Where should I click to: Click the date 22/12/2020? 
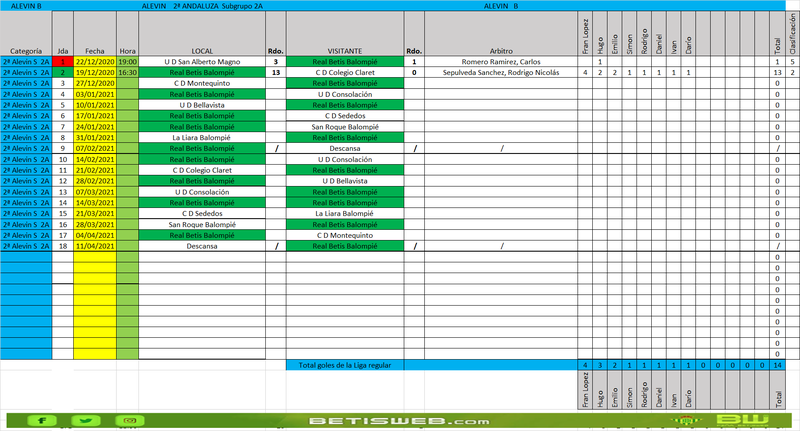(95, 62)
